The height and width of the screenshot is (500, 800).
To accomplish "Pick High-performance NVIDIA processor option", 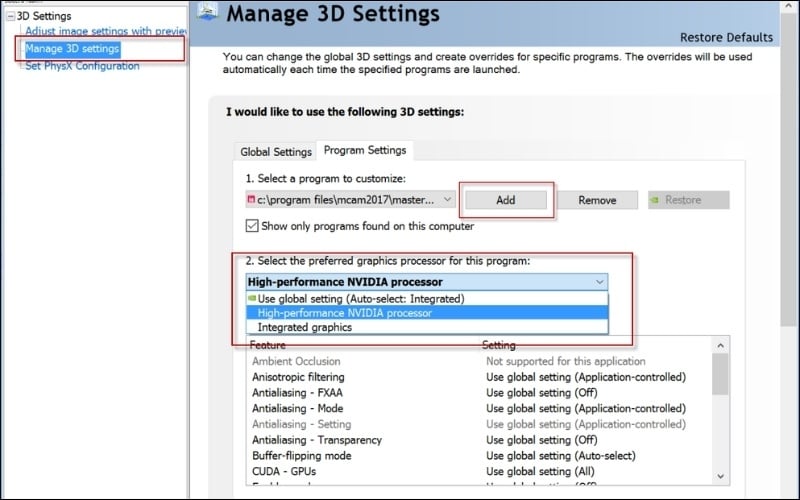I will [x=345, y=313].
